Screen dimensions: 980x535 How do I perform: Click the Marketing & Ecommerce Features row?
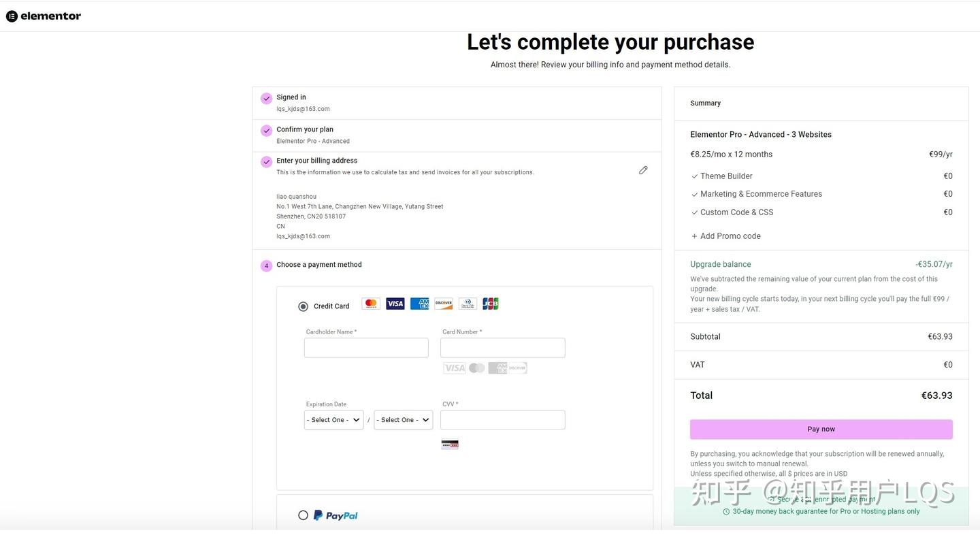[x=821, y=194]
